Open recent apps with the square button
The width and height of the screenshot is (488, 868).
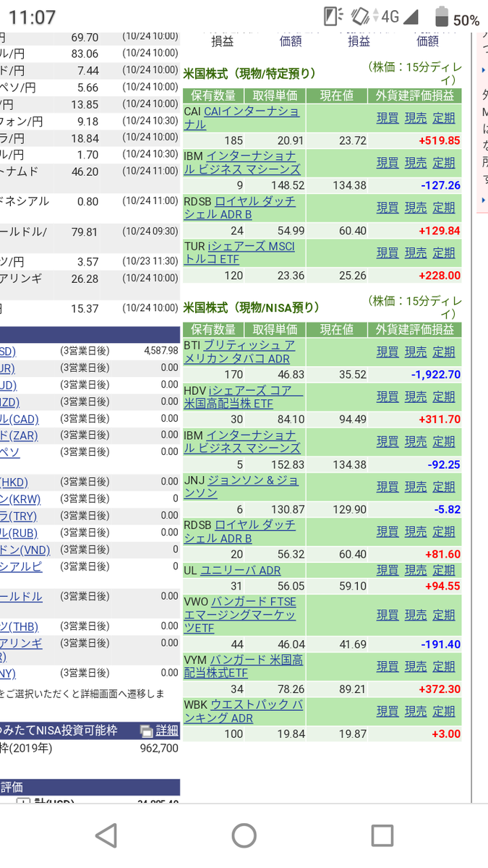(382, 835)
